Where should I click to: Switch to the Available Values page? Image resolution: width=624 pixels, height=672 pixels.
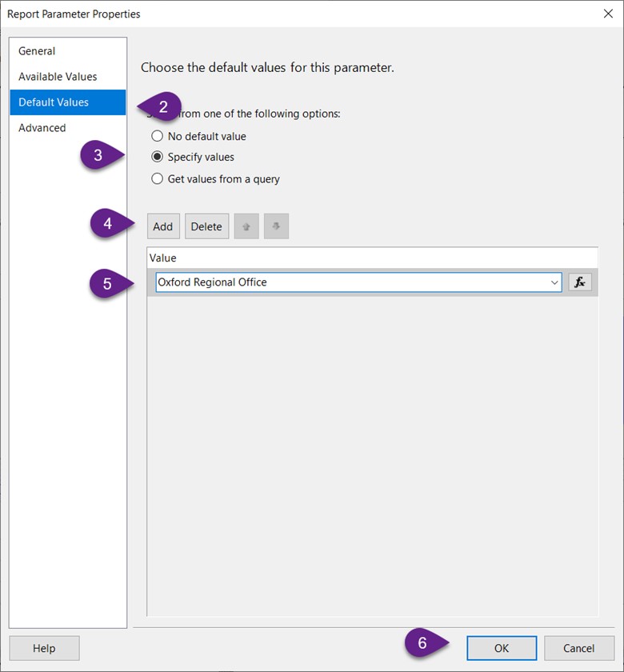click(x=58, y=77)
